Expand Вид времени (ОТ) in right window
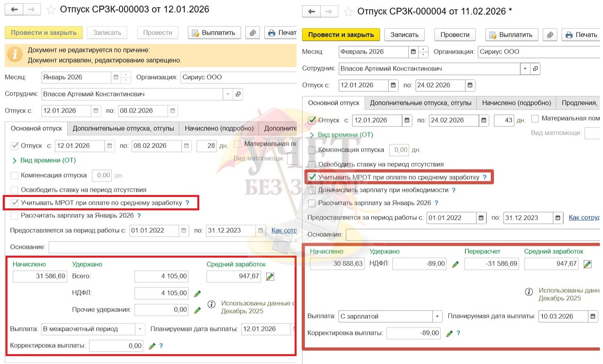This screenshot has height=364, width=603. pyautogui.click(x=341, y=135)
